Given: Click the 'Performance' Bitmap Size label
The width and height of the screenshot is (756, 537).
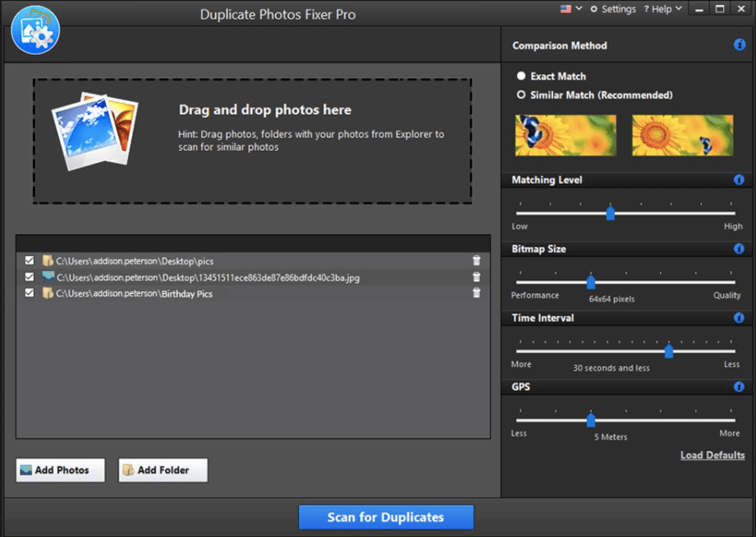Looking at the screenshot, I should coord(534,296).
